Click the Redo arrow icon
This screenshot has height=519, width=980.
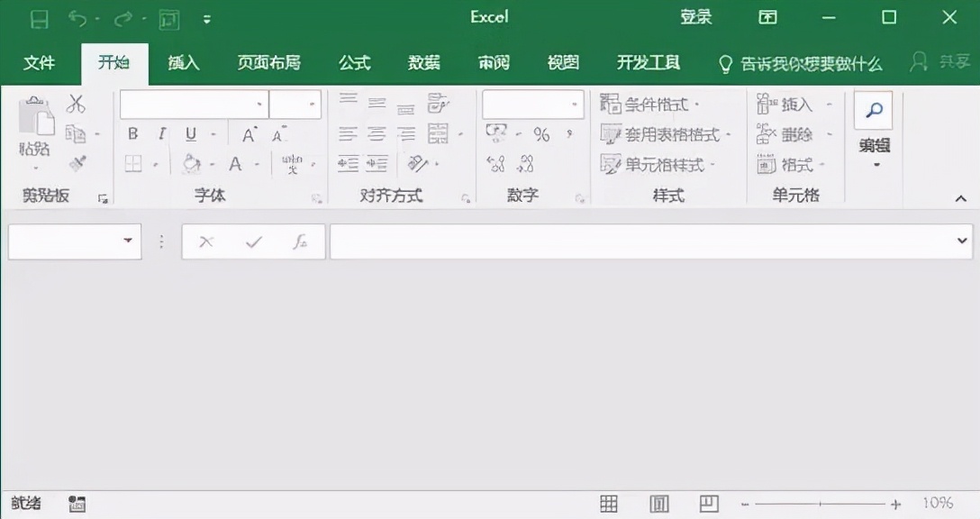[x=123, y=20]
